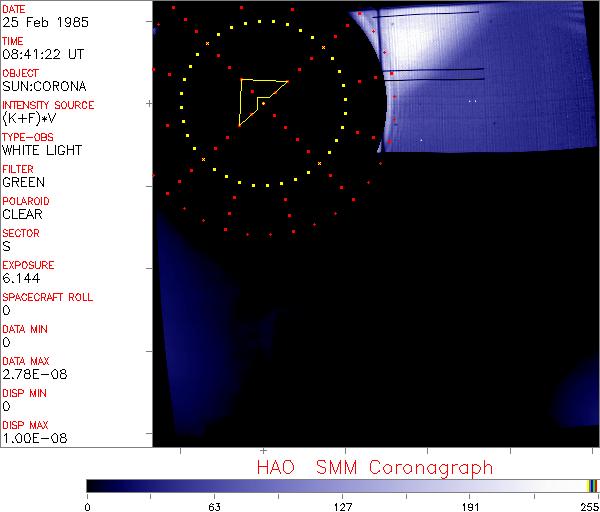The width and height of the screenshot is (600, 512).
Task: Click the color bar at value 127
Action: pyautogui.click(x=342, y=485)
